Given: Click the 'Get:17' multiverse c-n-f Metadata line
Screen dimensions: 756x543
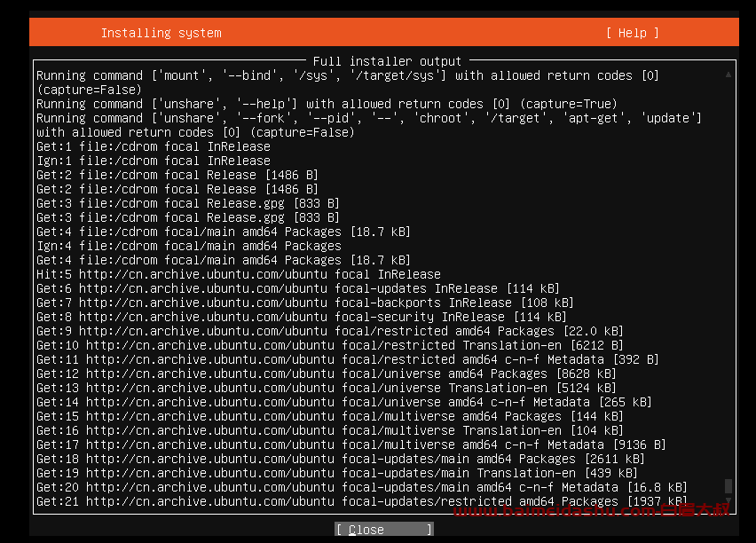Looking at the screenshot, I should click(x=351, y=445).
